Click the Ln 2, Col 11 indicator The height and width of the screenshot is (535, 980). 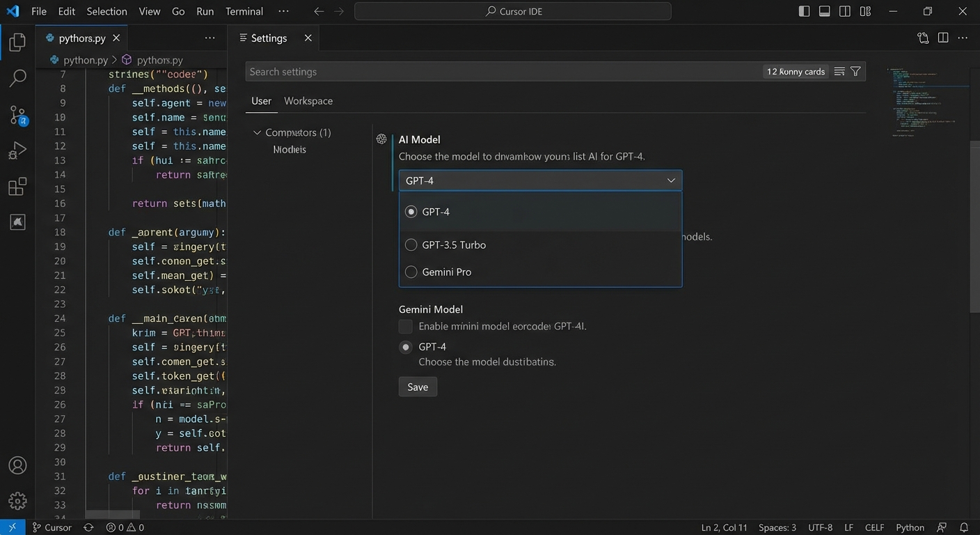click(x=724, y=527)
